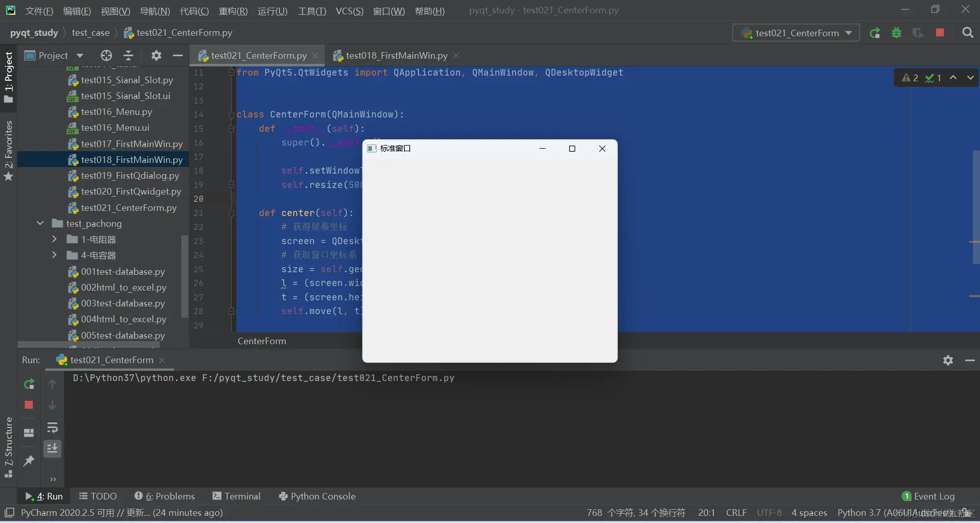Click the 20:1 cursor position indicator
The width and height of the screenshot is (980, 523).
coord(706,513)
